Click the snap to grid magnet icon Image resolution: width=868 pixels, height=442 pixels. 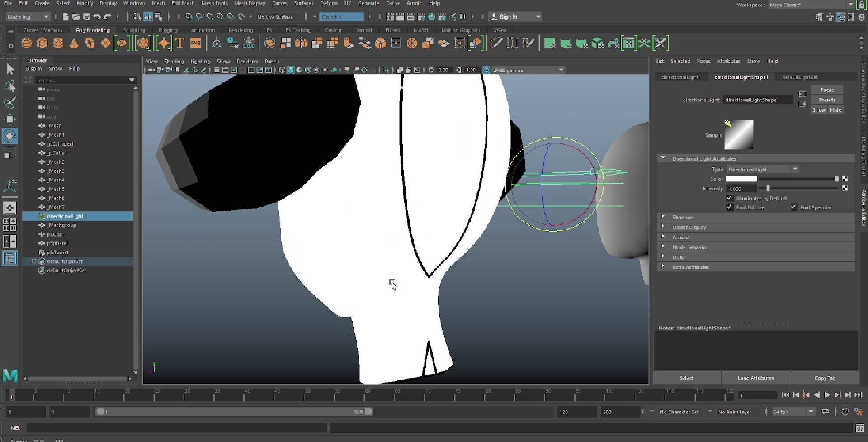[189, 17]
